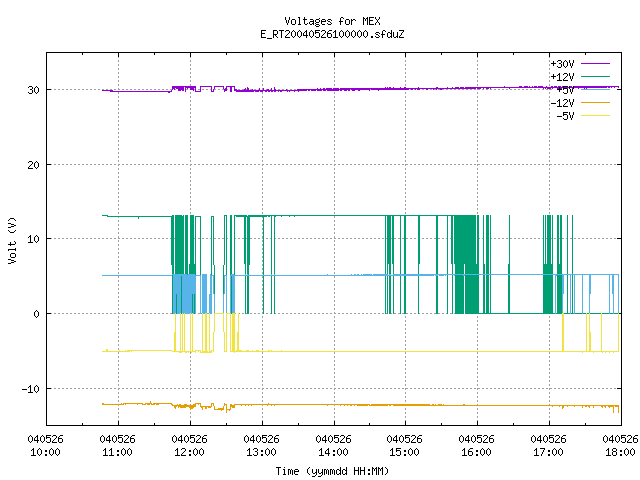Click the dense green +12V block before 16:00
The height and width of the screenshot is (480, 640).
click(466, 264)
